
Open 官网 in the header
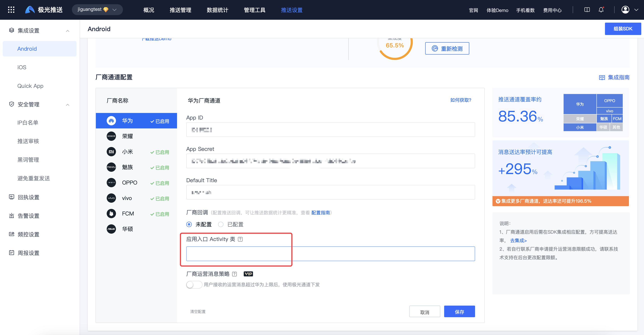point(473,10)
